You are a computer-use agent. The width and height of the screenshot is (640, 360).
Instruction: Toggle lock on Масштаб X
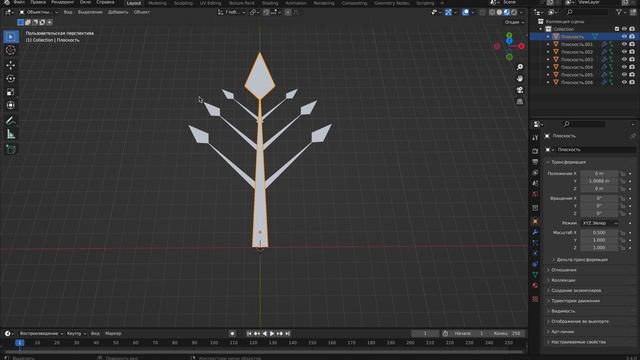tap(622, 233)
